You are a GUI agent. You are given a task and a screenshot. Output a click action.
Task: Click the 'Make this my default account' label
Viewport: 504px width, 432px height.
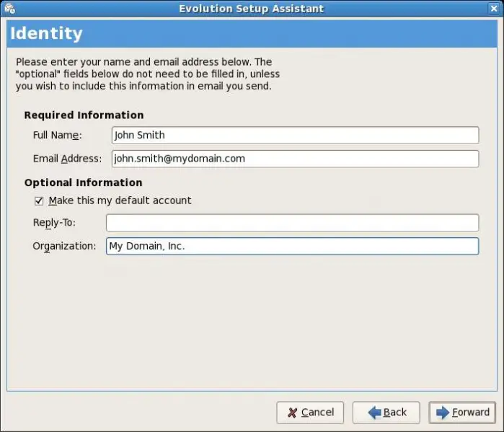pos(120,200)
